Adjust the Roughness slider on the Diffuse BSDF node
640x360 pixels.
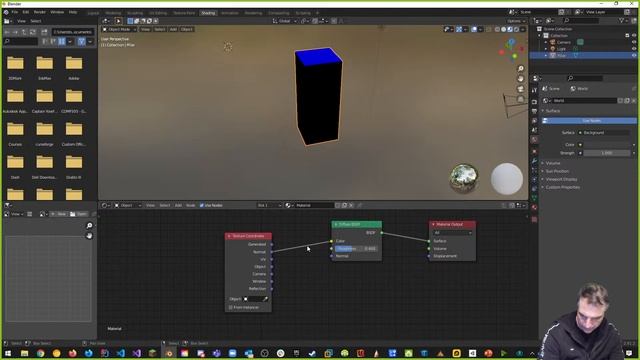[356, 249]
